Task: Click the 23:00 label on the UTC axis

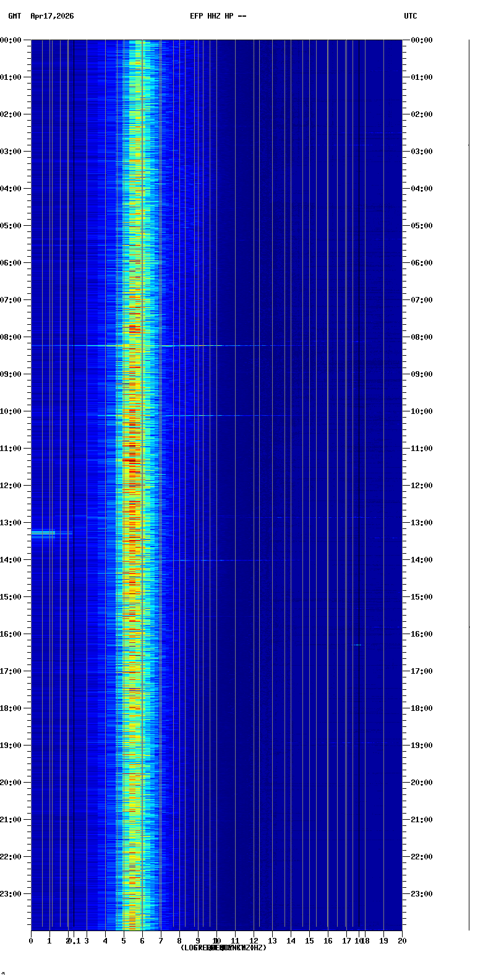Action: point(421,894)
